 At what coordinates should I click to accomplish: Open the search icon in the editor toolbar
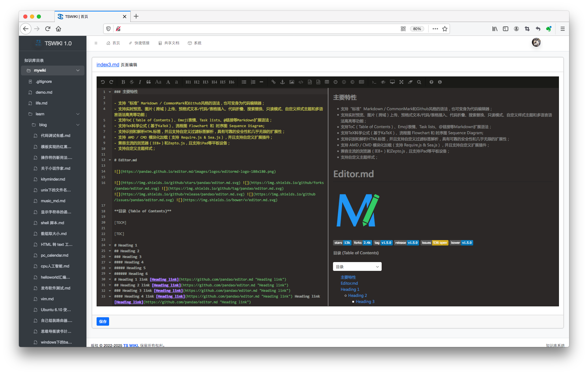(x=419, y=82)
